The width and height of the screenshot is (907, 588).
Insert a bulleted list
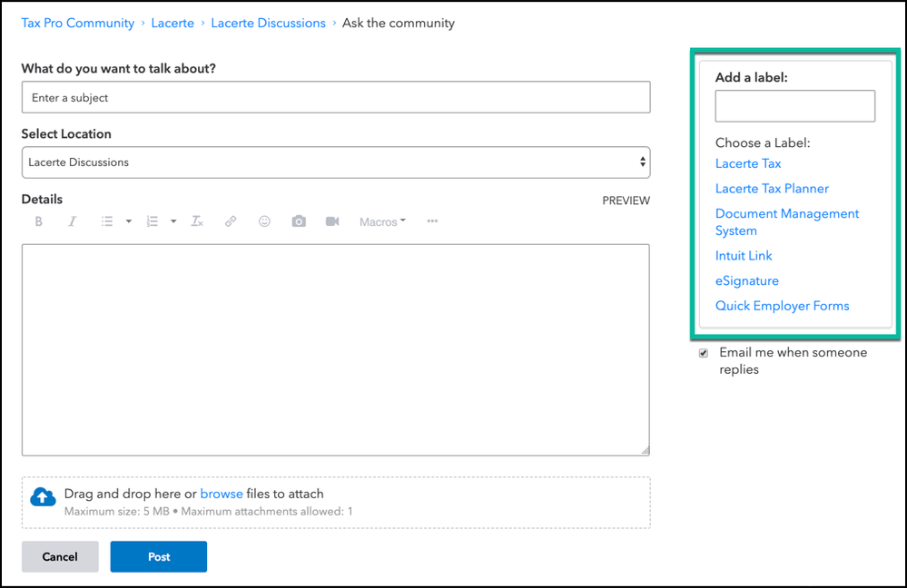pos(107,221)
